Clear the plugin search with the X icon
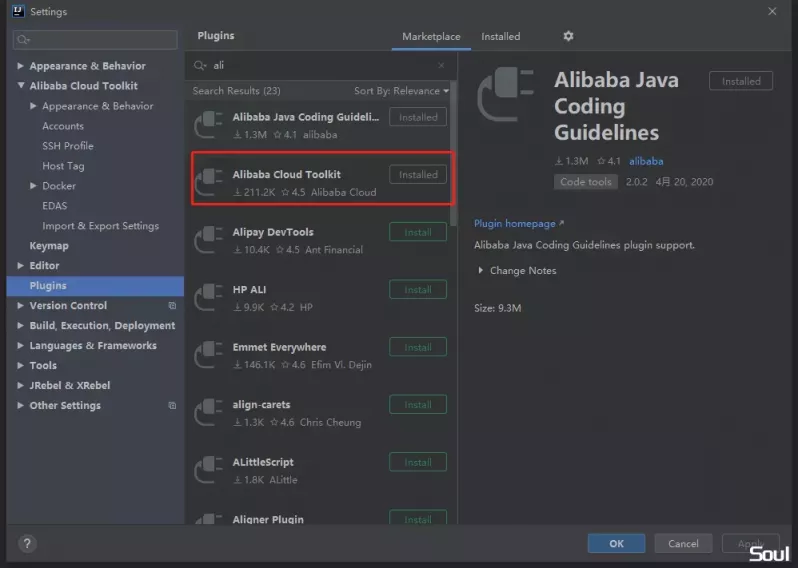Screen dimensions: 798x568 [441, 65]
